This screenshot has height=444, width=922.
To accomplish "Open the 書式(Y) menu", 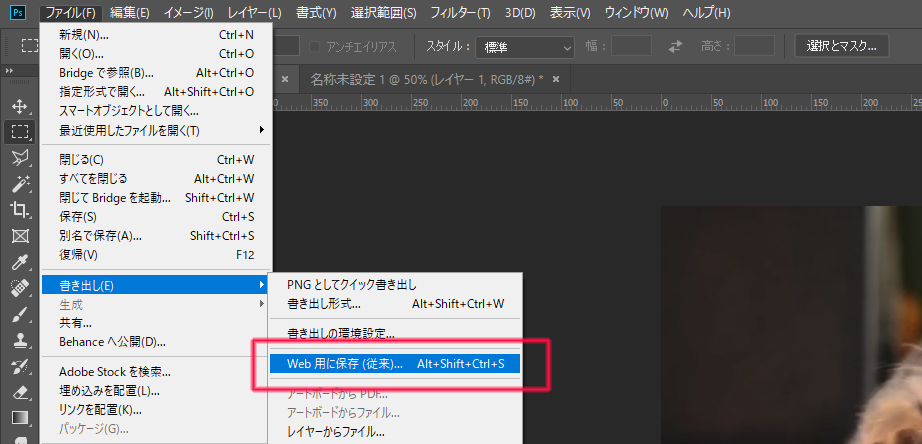I will pos(316,12).
